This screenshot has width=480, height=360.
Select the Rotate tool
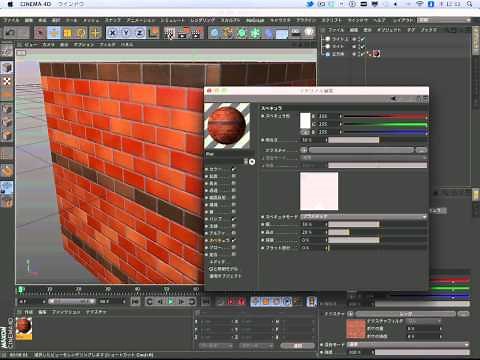click(81, 33)
